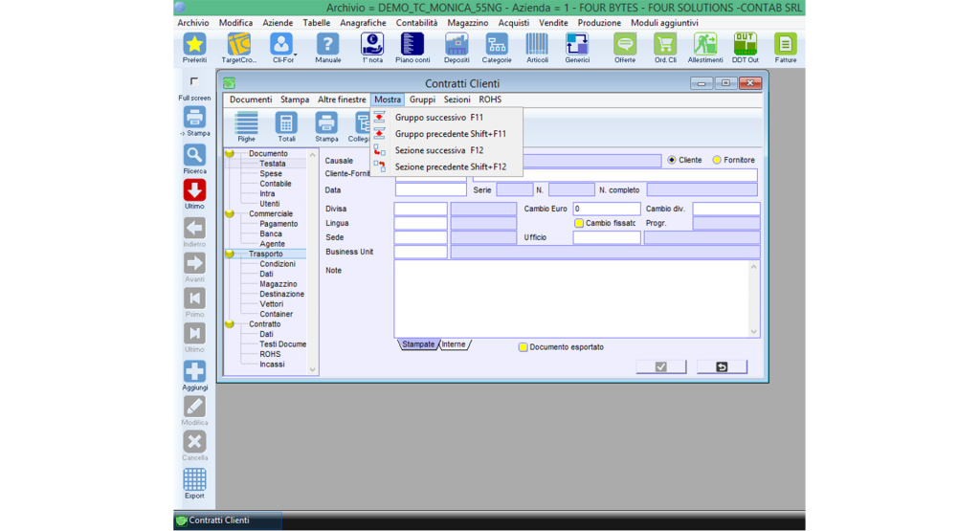
Task: Select the Cliente radio button
Action: pyautogui.click(x=672, y=160)
